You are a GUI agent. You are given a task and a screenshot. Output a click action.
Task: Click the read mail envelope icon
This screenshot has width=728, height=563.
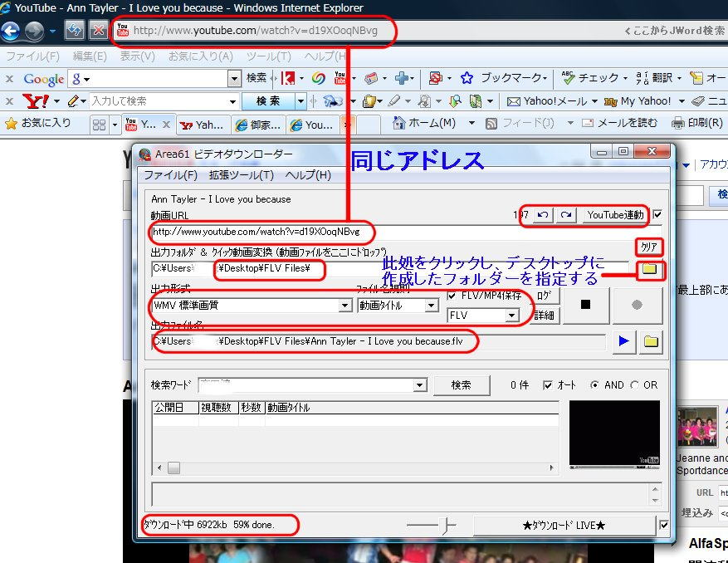pyautogui.click(x=588, y=123)
